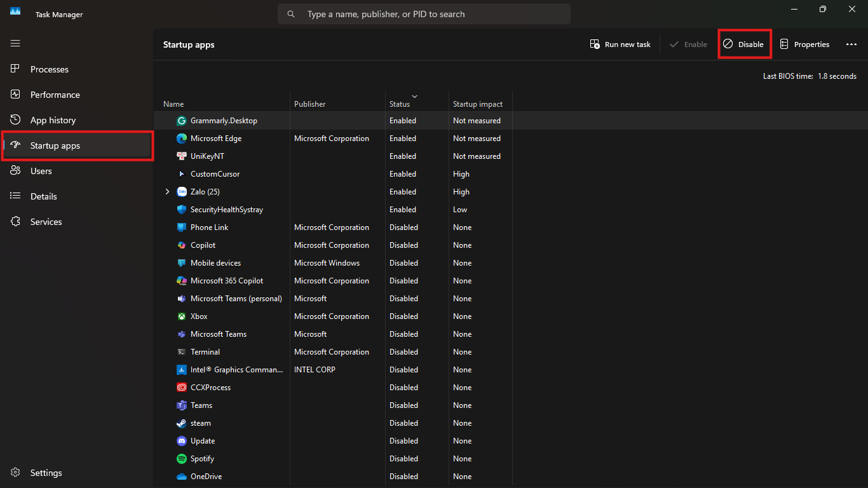Switch to the Performance tab
Screen dimensions: 868x488
point(77,95)
